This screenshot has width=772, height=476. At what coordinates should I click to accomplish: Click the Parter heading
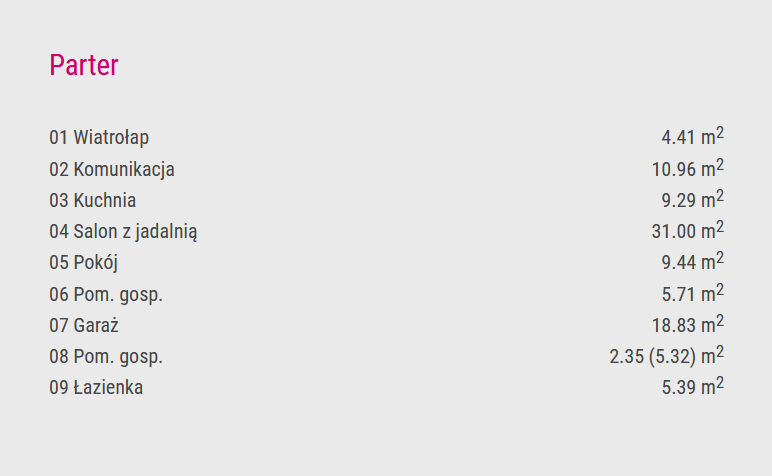pos(84,65)
